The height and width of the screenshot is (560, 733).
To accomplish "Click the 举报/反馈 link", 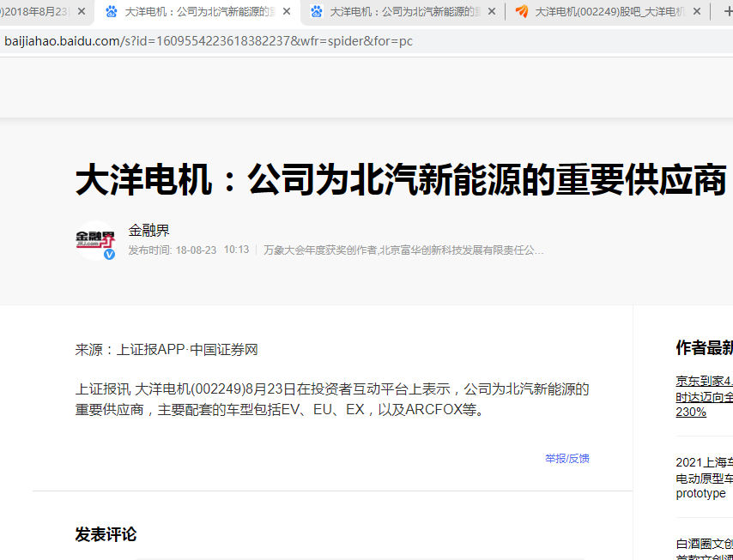I will pos(567,459).
